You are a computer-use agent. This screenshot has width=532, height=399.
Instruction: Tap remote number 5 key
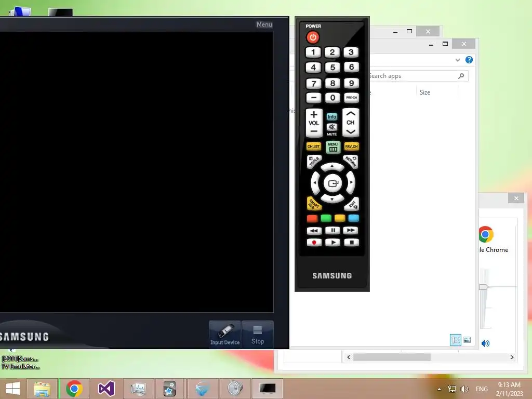tap(332, 68)
